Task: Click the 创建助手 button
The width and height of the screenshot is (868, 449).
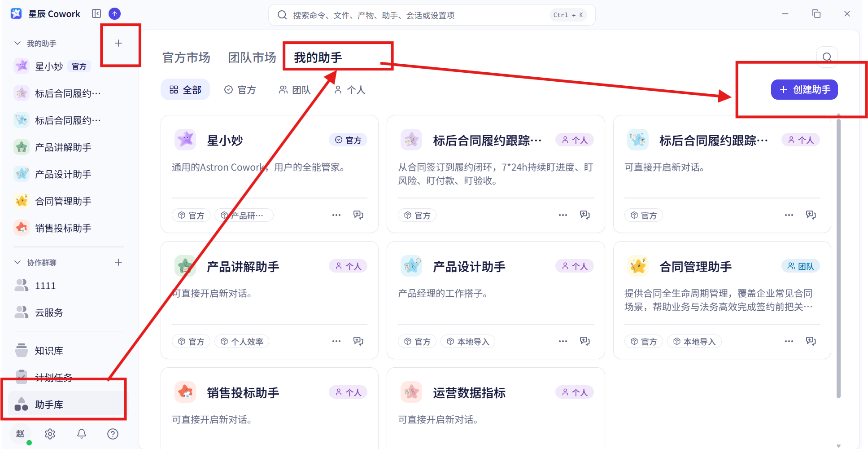Action: pyautogui.click(x=804, y=90)
